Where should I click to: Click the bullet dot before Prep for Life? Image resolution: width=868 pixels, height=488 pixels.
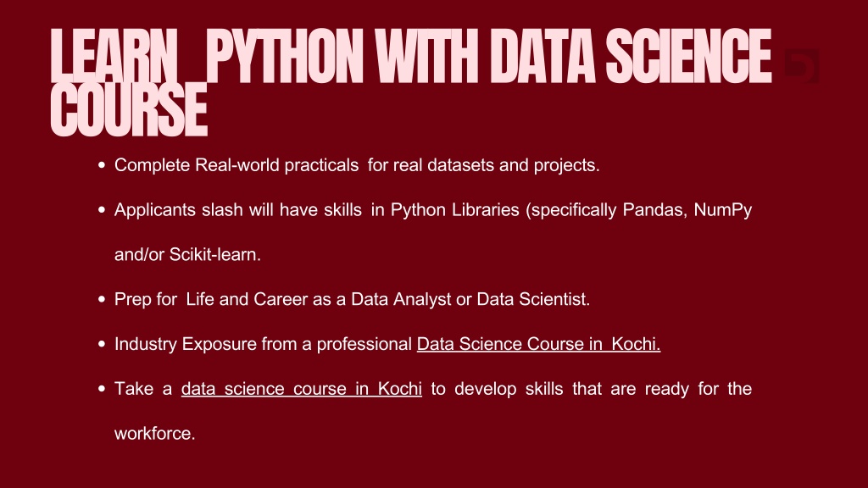[102, 299]
